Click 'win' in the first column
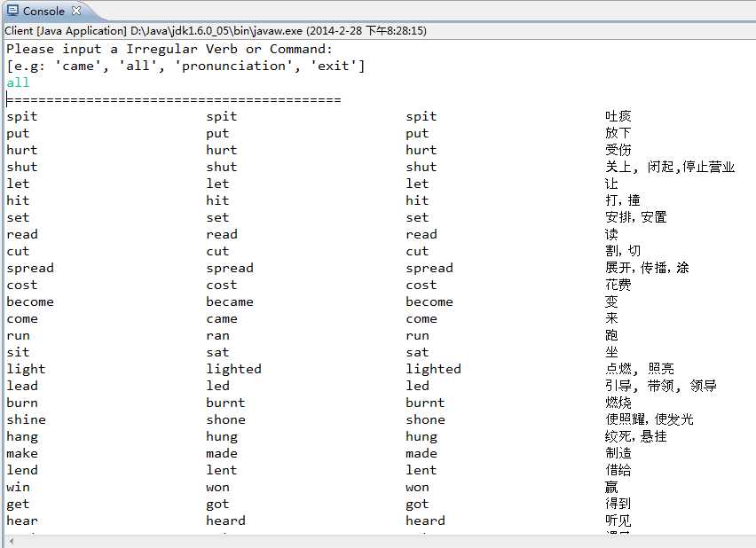This screenshot has width=756, height=548. [x=19, y=488]
